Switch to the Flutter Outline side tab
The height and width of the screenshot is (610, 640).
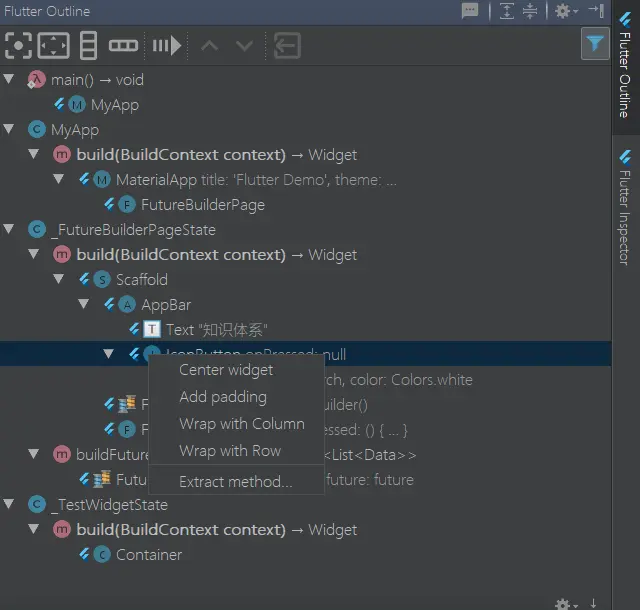click(625, 65)
